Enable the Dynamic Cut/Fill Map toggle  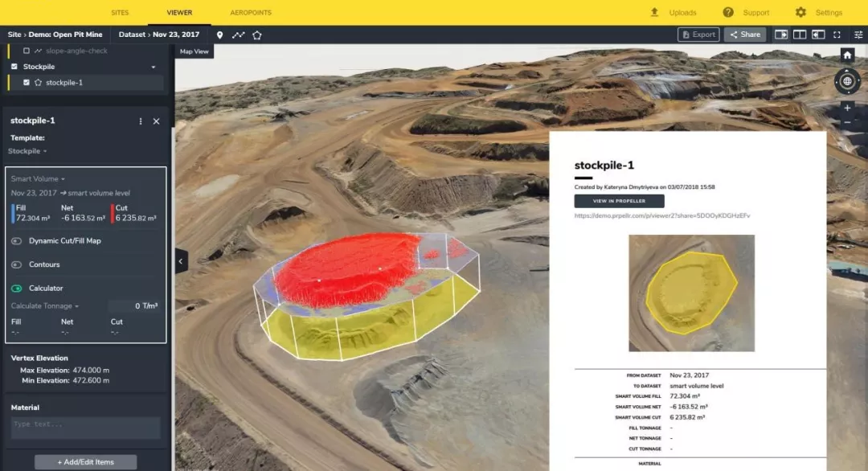(x=16, y=241)
